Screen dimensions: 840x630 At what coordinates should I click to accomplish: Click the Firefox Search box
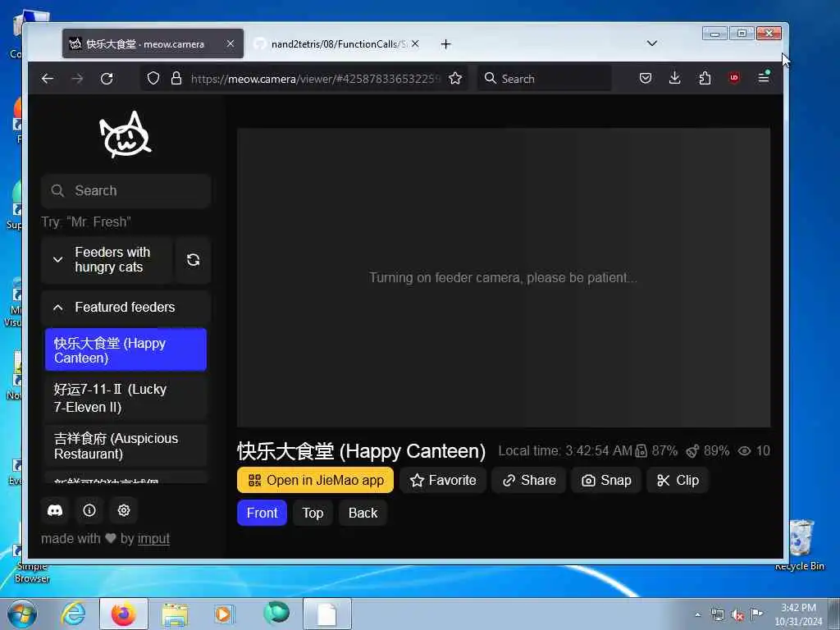click(545, 79)
